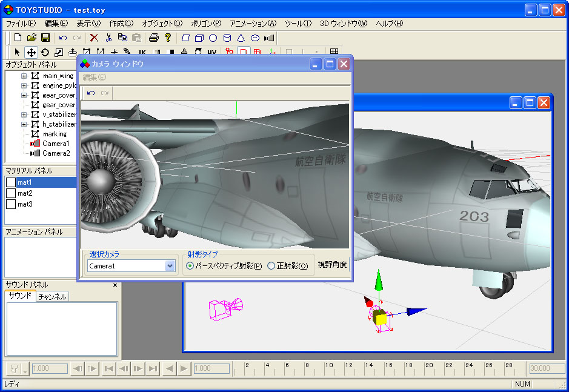Add a camera object with the toolbar camera icon

tap(269, 38)
